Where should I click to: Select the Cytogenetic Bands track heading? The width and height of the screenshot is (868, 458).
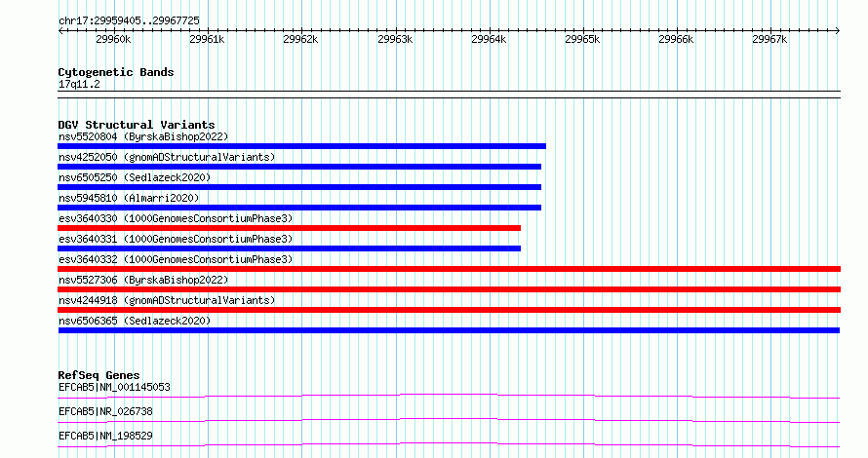[116, 72]
